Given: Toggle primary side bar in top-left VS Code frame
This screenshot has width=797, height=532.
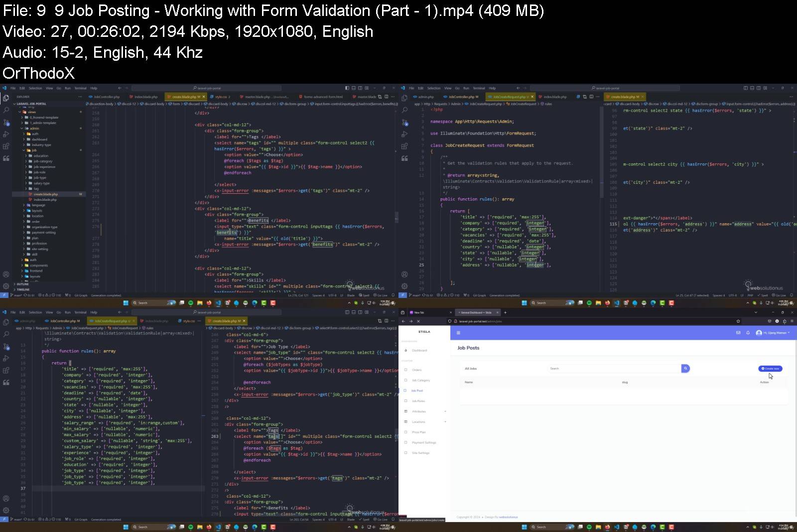Looking at the screenshot, I should [x=347, y=88].
